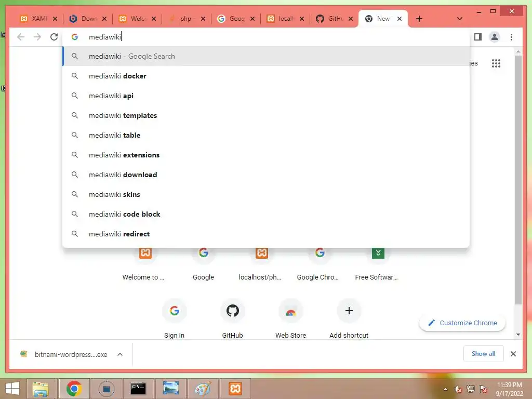
Task: Open the Web Store shortcut
Action: coord(290,318)
